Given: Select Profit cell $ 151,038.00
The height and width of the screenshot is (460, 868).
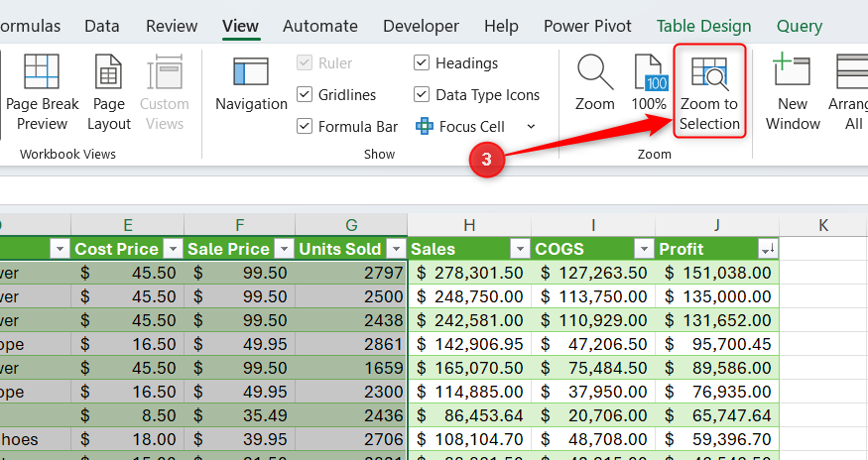Looking at the screenshot, I should click(717, 273).
